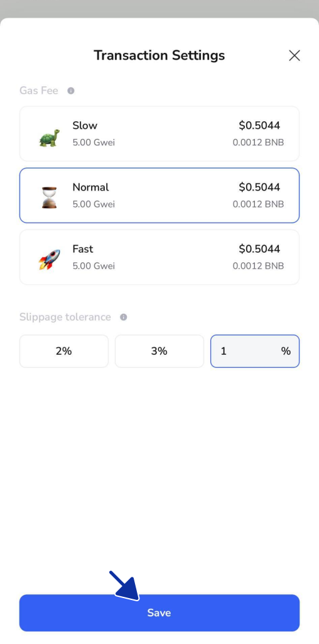Click the turtle icon for Slow gas

[50, 138]
